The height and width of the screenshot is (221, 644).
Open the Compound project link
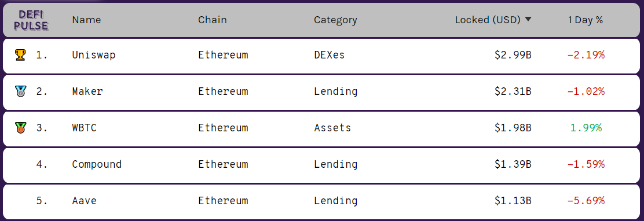click(97, 164)
